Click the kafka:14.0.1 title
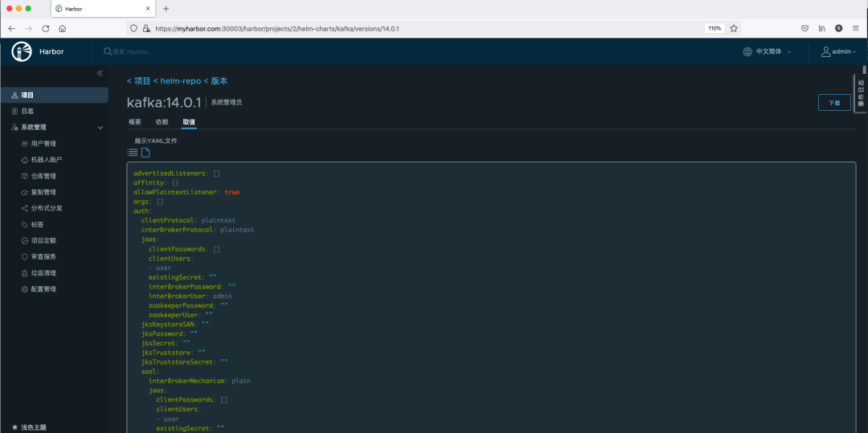868x433 pixels. coord(165,103)
